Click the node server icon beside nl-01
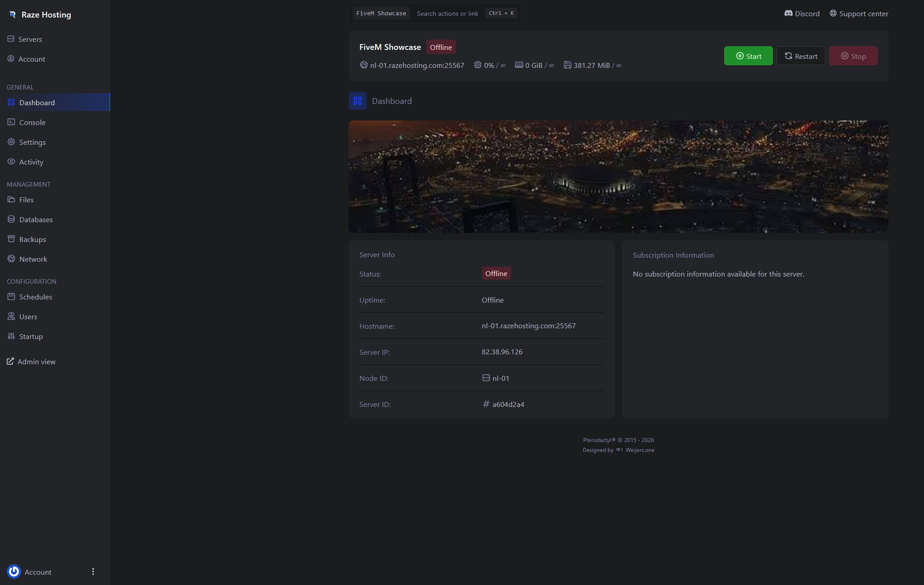The width and height of the screenshot is (924, 585). pyautogui.click(x=486, y=378)
